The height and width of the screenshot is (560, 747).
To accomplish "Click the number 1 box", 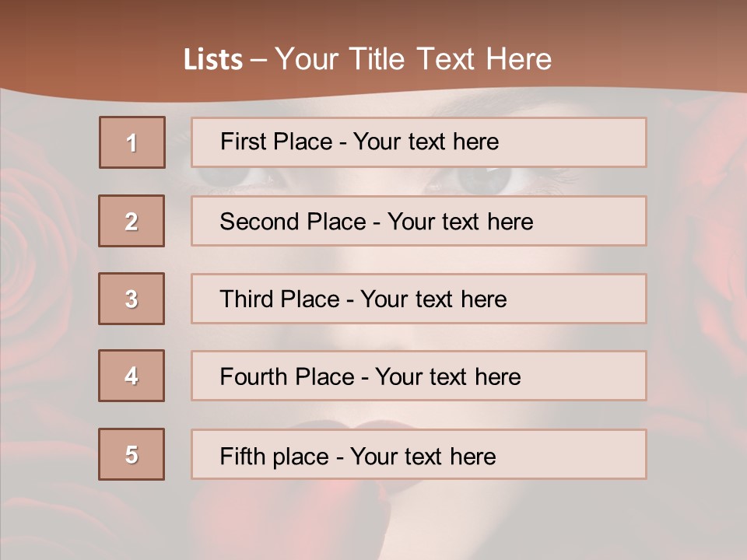I will coord(132,142).
